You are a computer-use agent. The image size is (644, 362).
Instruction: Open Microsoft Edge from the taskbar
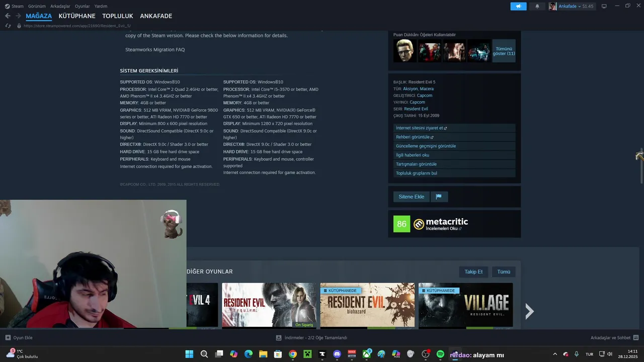(249, 354)
